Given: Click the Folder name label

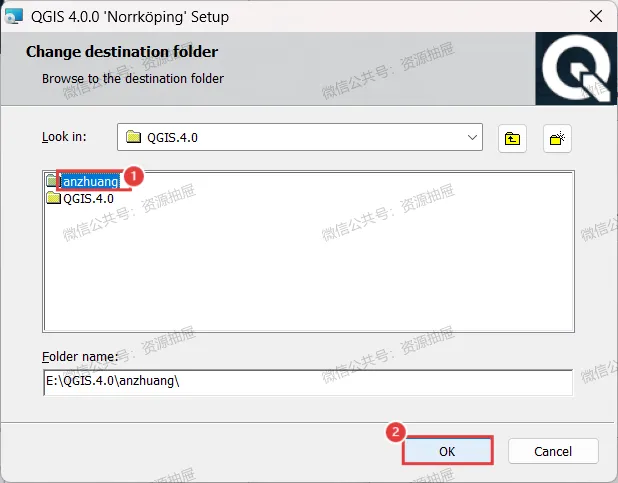Looking at the screenshot, I should (80, 356).
